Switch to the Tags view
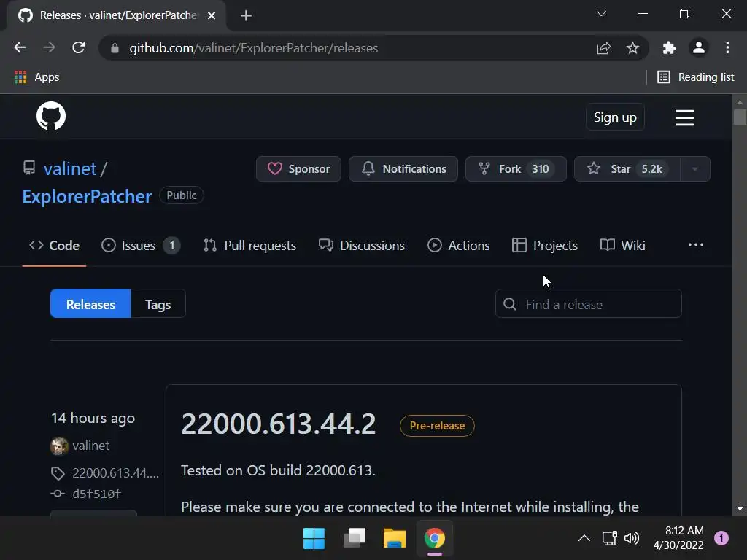The height and width of the screenshot is (560, 747). [158, 304]
